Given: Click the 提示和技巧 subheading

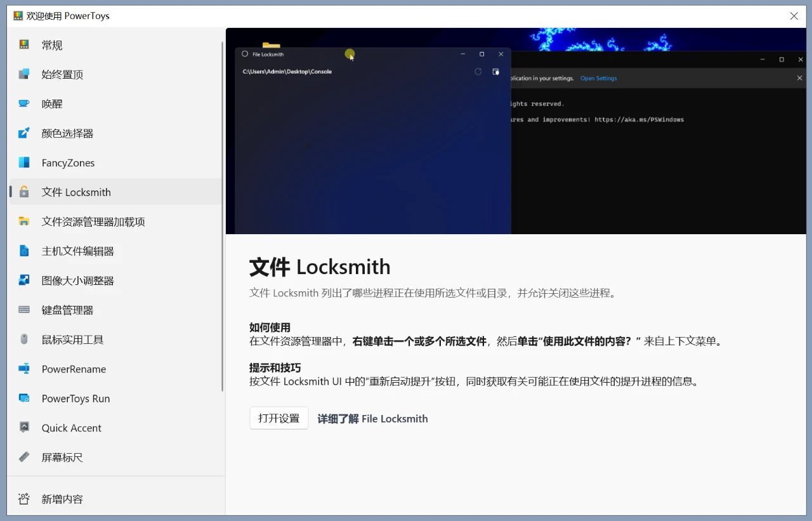Looking at the screenshot, I should coord(275,368).
